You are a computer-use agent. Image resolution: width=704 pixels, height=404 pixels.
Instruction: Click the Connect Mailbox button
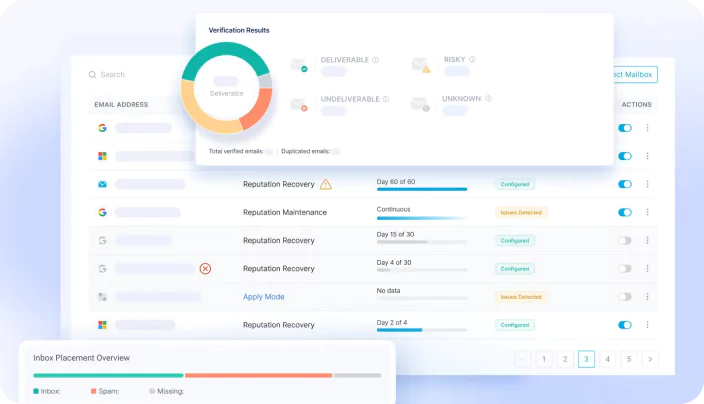636,75
